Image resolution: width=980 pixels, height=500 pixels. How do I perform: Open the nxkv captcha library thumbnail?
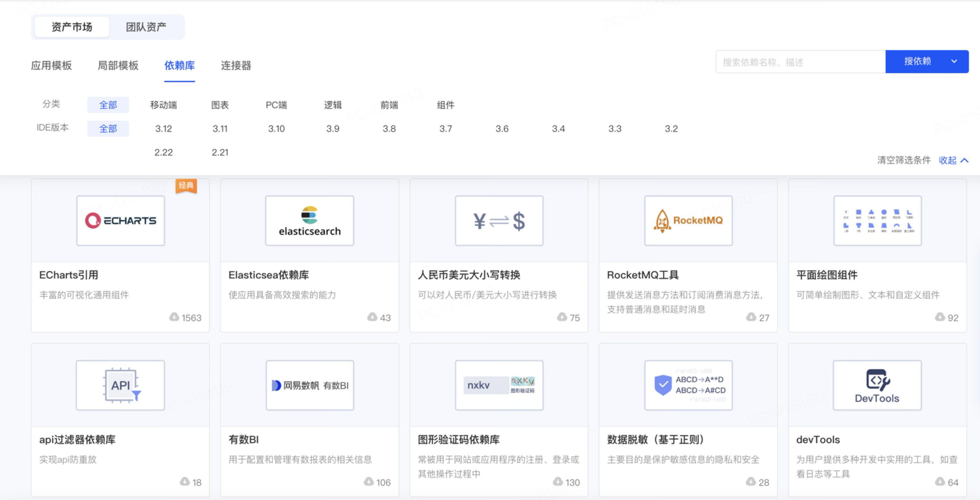(x=499, y=385)
